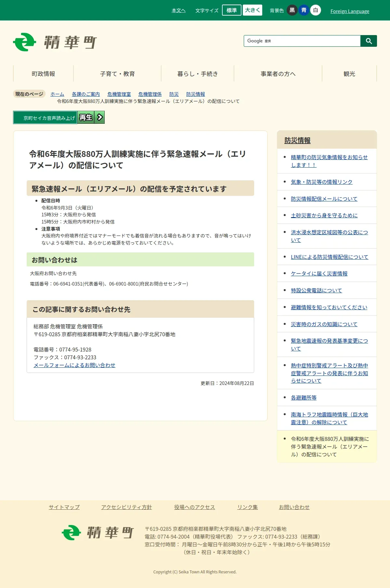Open サイトマップ footer link

[64, 507]
